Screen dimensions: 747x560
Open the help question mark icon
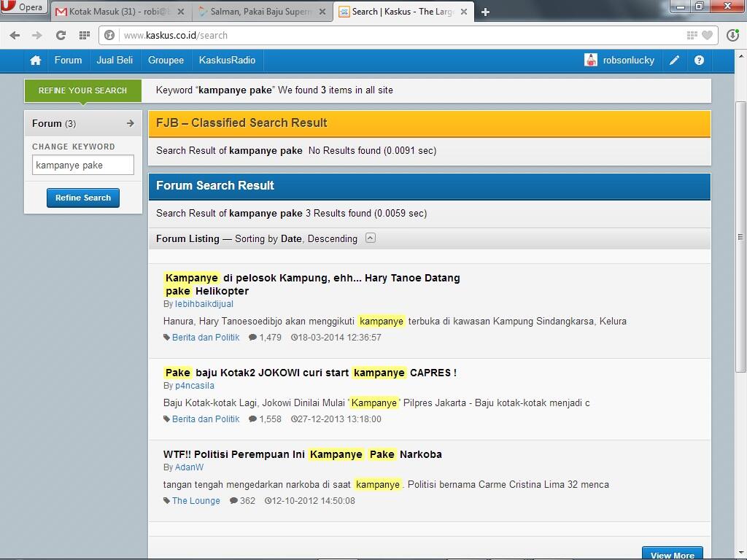pyautogui.click(x=699, y=61)
